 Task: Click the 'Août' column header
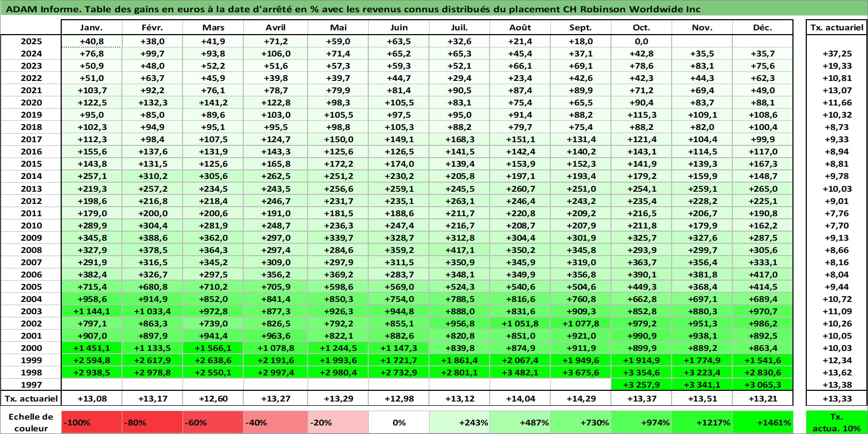pyautogui.click(x=520, y=28)
